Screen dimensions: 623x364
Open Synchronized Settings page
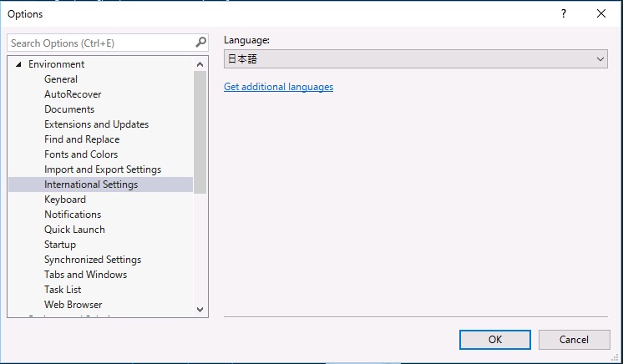(93, 260)
